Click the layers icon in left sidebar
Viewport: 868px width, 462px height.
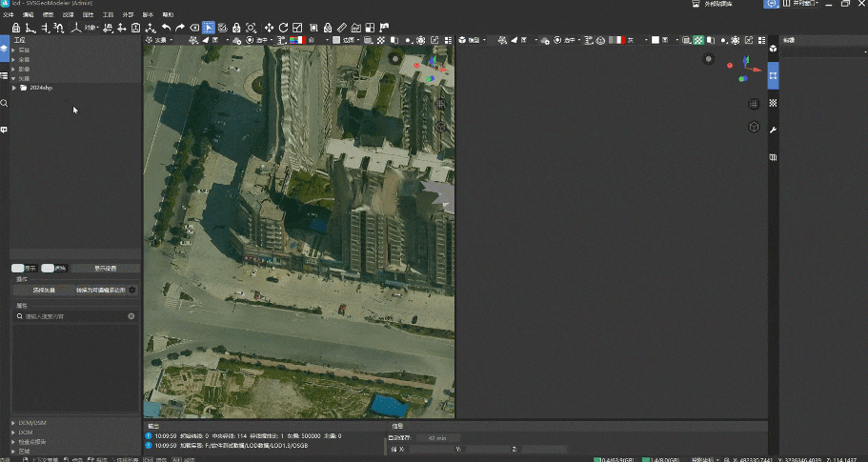click(x=5, y=48)
